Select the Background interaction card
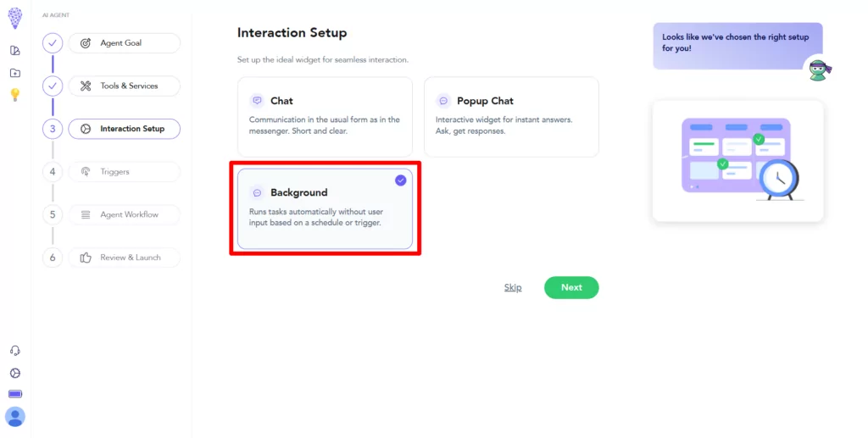The width and height of the screenshot is (868, 438). 325,208
